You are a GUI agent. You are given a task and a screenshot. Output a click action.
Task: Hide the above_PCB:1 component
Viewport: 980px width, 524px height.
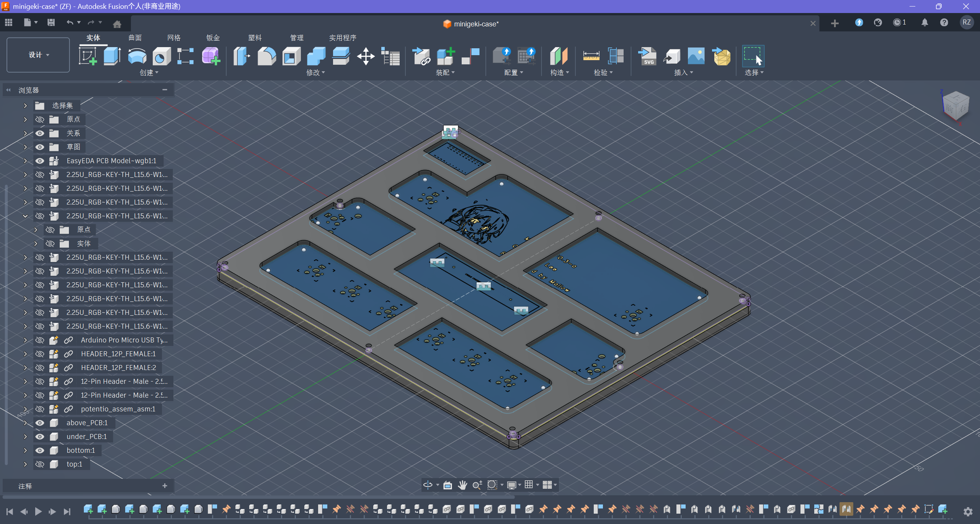[x=40, y=423]
